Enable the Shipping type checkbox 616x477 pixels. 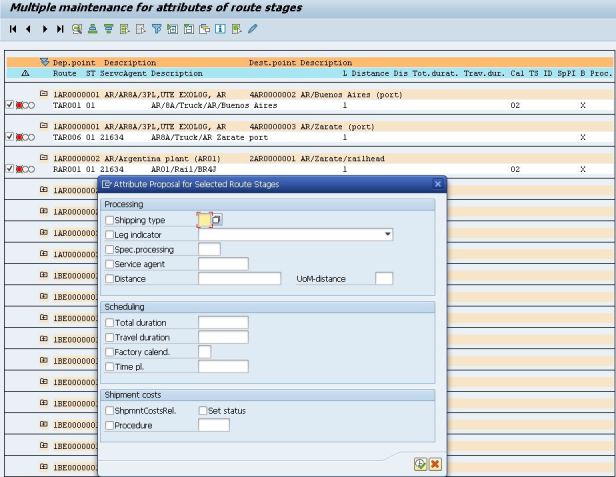[x=109, y=220]
